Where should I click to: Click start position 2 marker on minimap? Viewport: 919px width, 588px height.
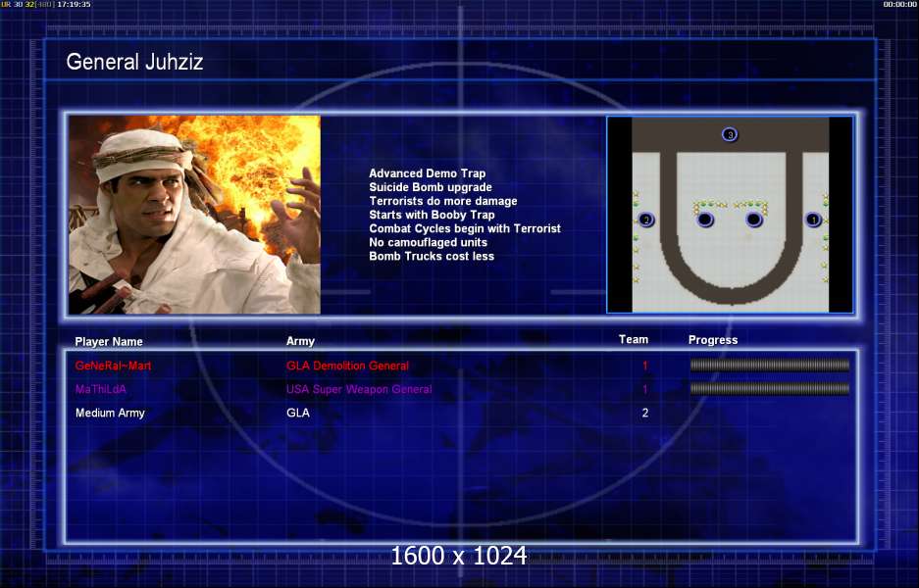click(x=645, y=220)
